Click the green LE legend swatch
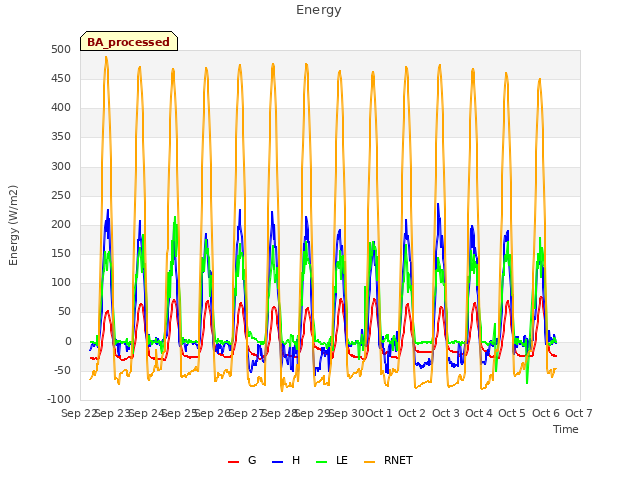 point(322,462)
